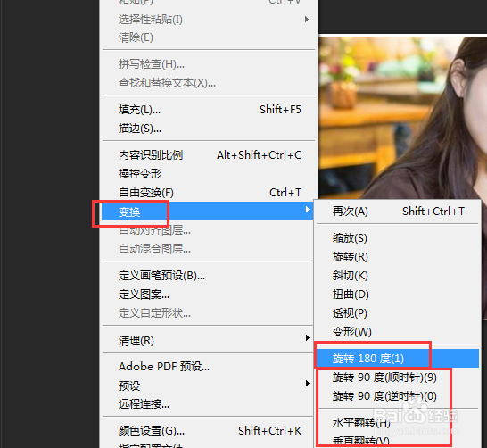Select 旋转(R) transform option
The height and width of the screenshot is (448, 487).
[x=397, y=257]
